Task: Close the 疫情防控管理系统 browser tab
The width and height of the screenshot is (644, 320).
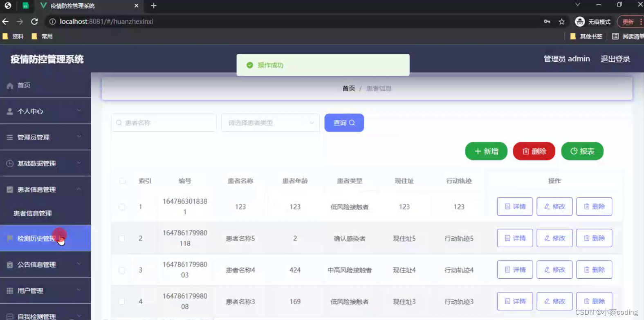Action: point(136,6)
